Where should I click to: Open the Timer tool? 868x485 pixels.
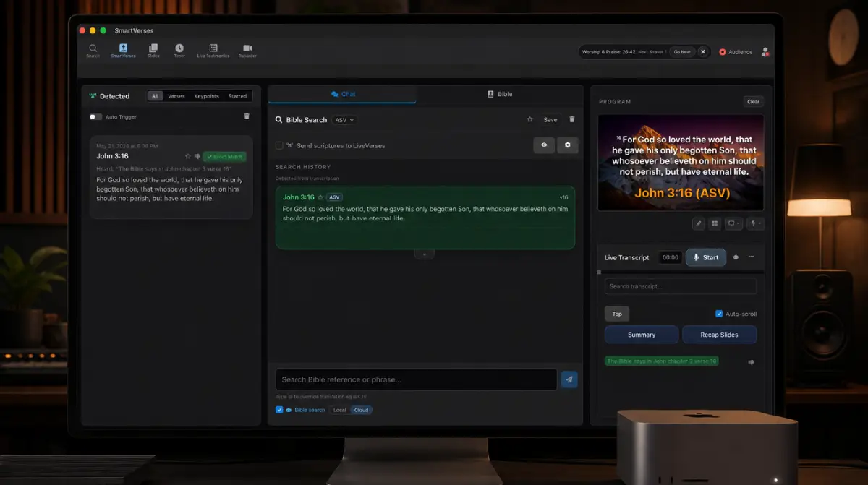[179, 51]
